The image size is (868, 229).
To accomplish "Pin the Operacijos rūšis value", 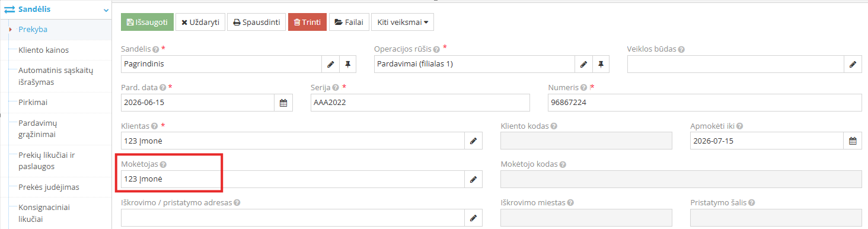I will (601, 64).
